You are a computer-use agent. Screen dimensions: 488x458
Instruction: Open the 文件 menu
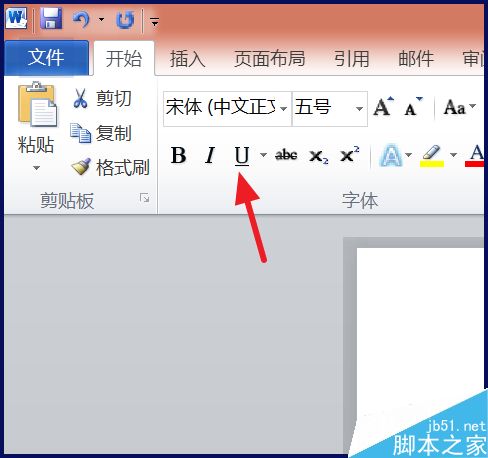click(46, 58)
